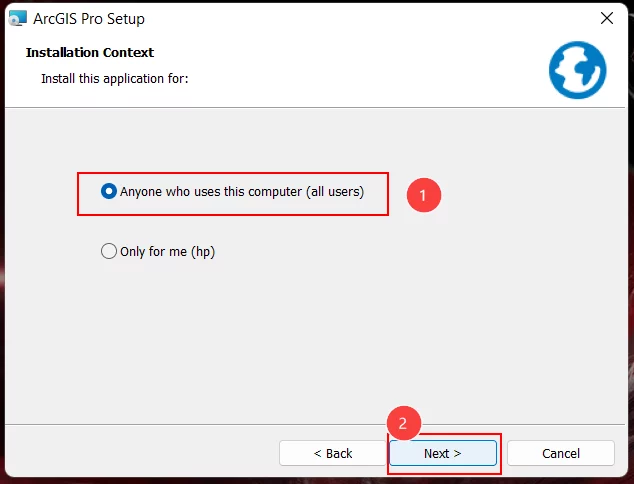The image size is (634, 484).
Task: Choose the Only for me radio button
Action: [109, 251]
